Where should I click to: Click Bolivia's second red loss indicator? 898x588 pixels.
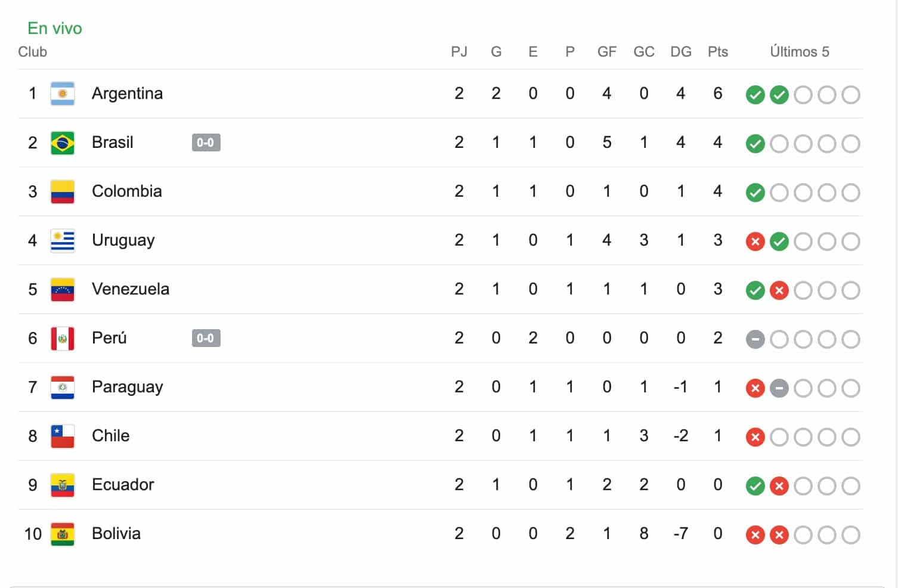[779, 535]
